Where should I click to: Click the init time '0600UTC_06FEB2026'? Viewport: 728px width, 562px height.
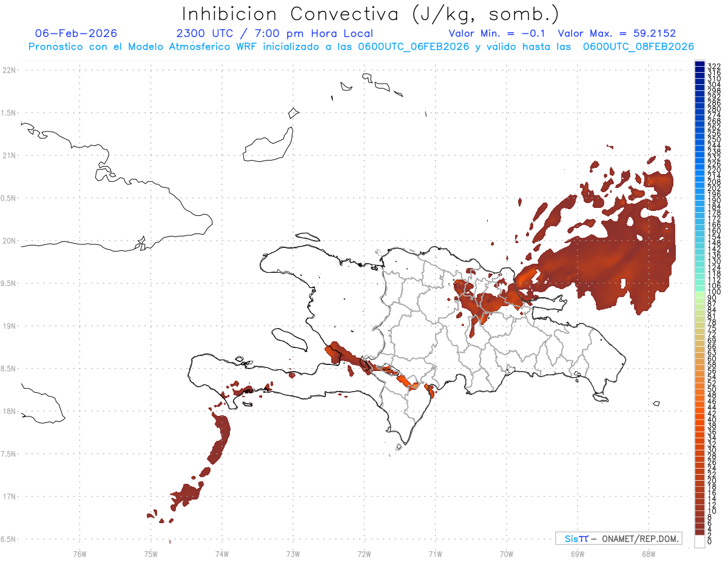coord(414,47)
